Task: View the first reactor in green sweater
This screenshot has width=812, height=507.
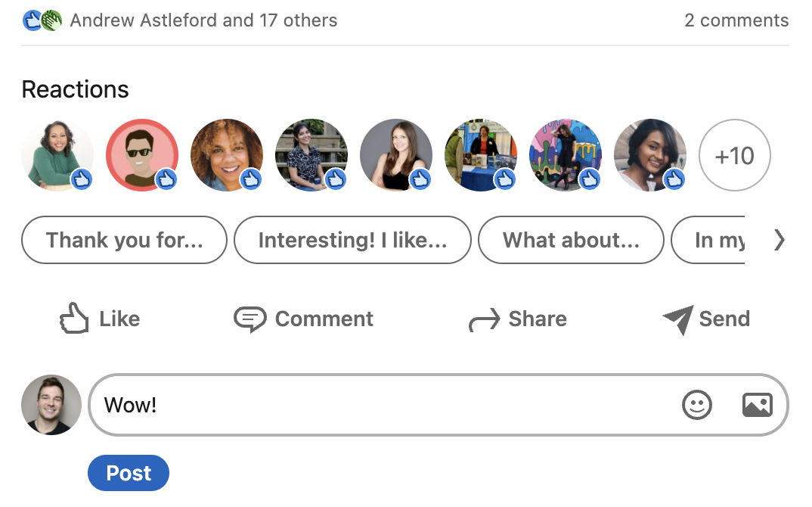Action: (57, 154)
